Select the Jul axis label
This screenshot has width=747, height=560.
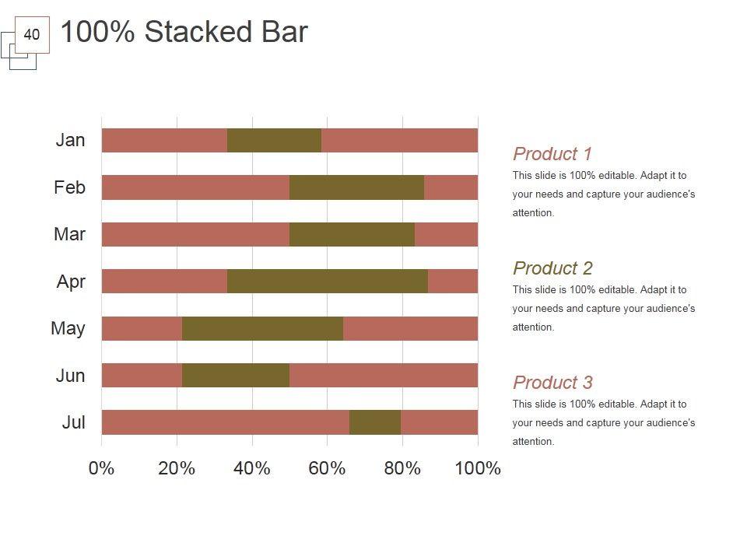pos(73,423)
